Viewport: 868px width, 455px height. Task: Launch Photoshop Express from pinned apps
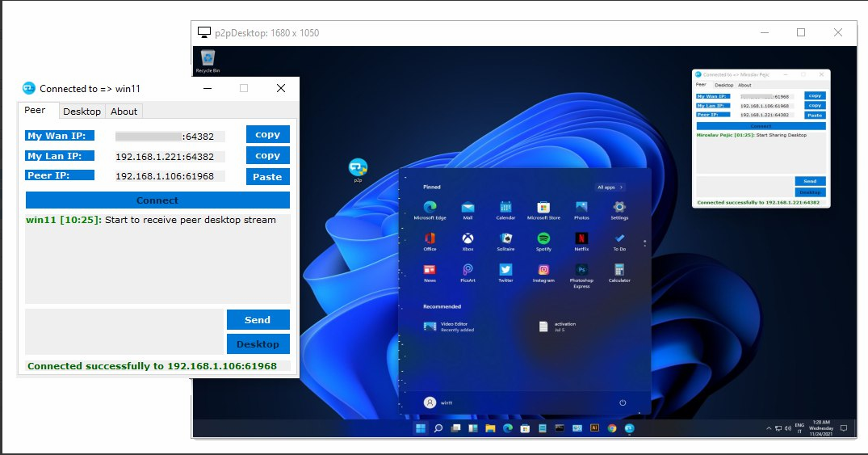click(x=581, y=270)
